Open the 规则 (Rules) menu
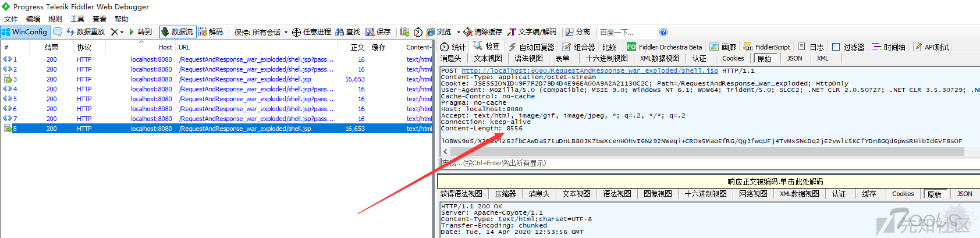This screenshot has height=238, width=980. [x=55, y=19]
